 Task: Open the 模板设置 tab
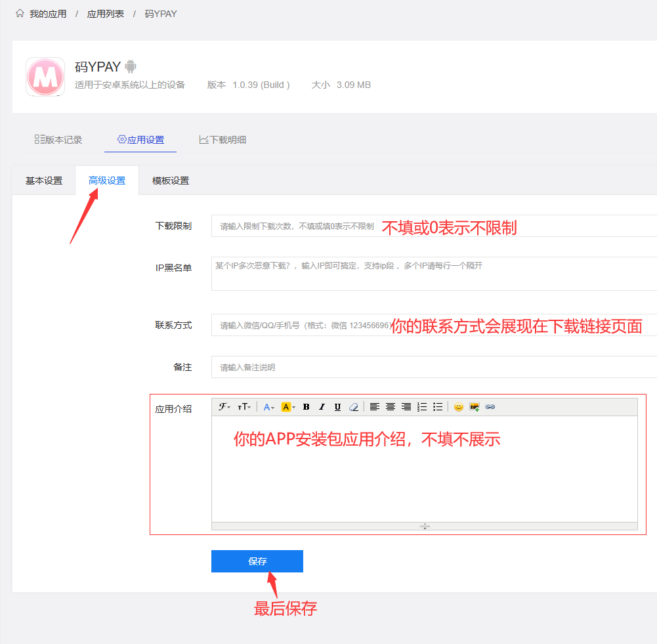(x=171, y=181)
